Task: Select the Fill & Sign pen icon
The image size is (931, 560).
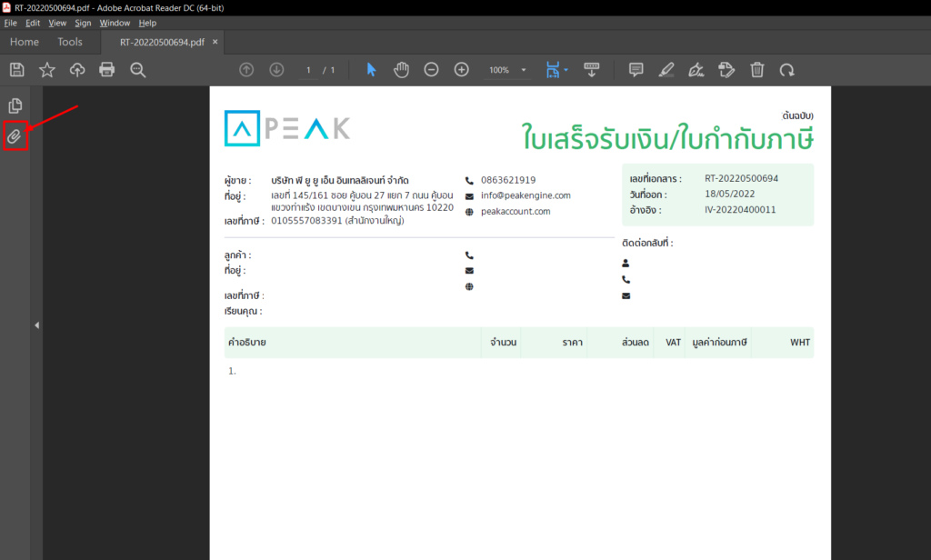Action: [x=696, y=69]
